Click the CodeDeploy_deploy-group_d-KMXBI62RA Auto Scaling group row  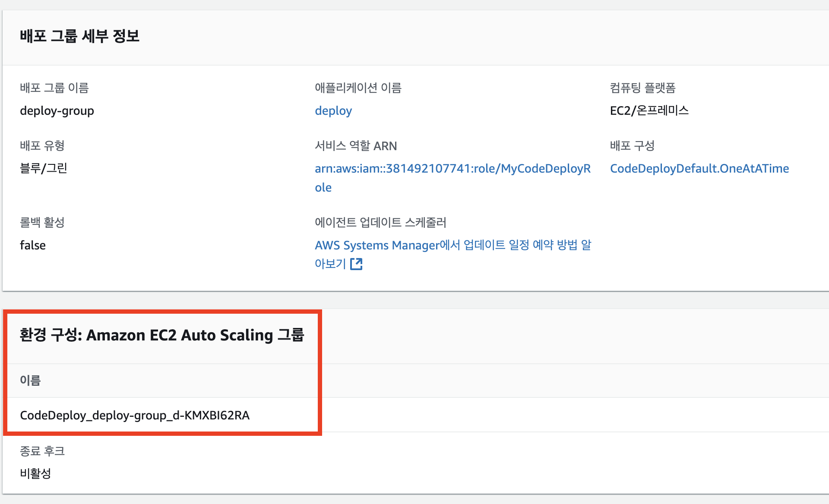(x=135, y=415)
